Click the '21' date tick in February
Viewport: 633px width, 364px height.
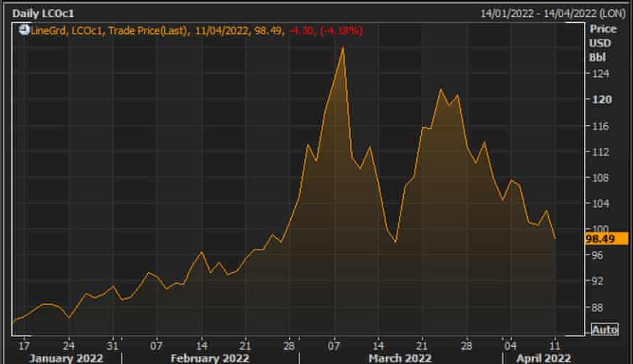(x=245, y=346)
